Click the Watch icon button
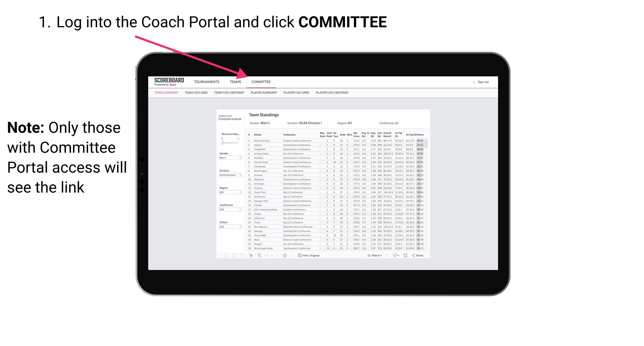The image size is (644, 346). [368, 255]
